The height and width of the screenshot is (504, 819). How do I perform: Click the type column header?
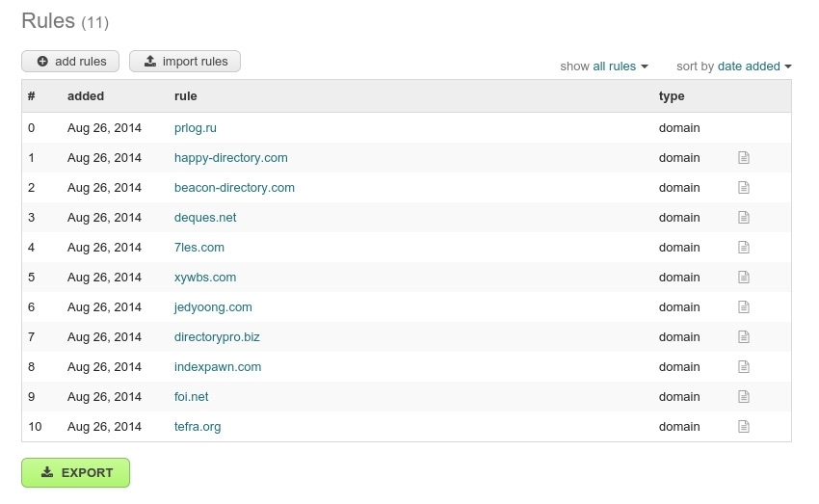coord(672,96)
